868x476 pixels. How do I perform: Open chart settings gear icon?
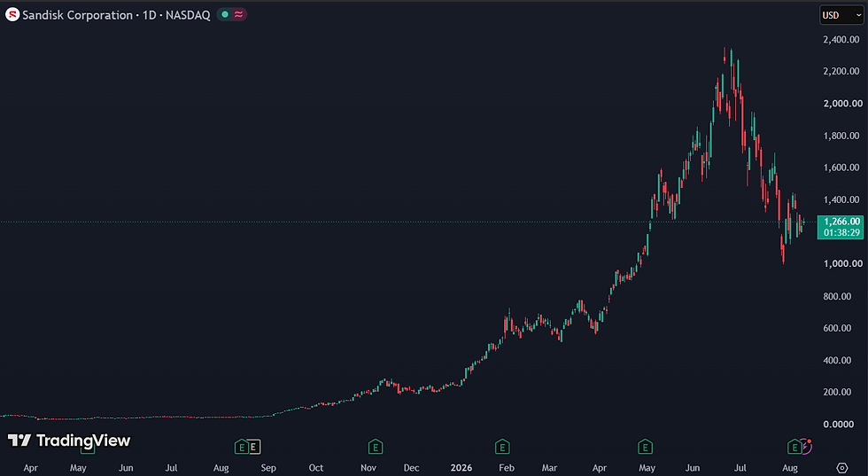pos(842,468)
